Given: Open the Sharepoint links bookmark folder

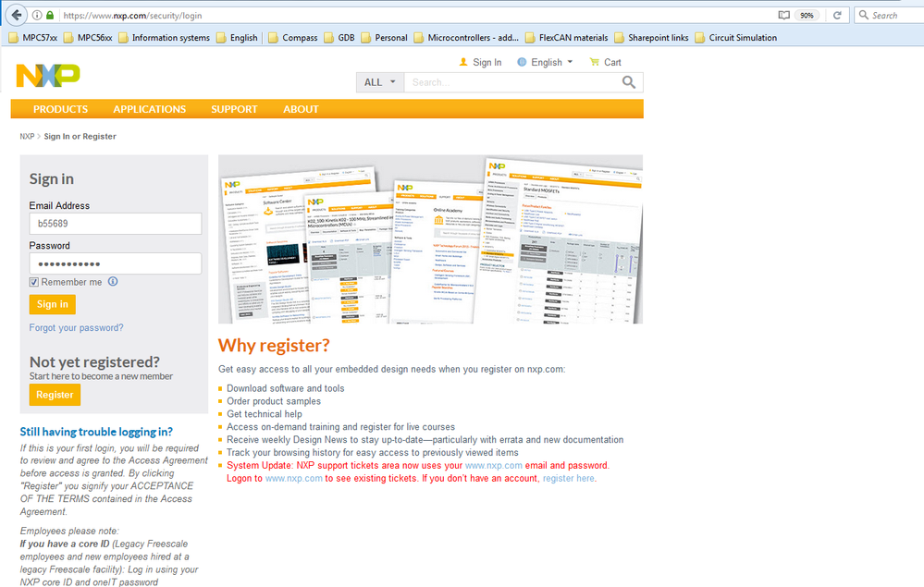Looking at the screenshot, I should tap(651, 38).
